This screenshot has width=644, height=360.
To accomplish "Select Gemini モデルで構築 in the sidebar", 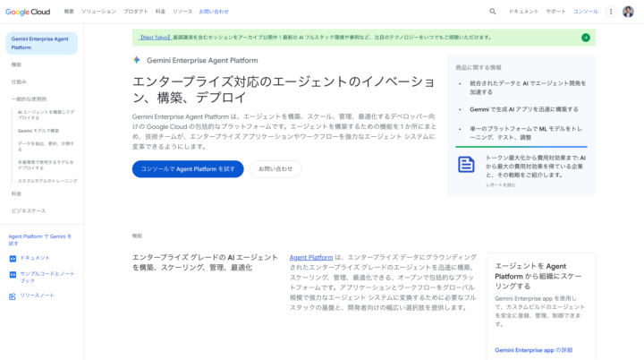I will click(38, 131).
